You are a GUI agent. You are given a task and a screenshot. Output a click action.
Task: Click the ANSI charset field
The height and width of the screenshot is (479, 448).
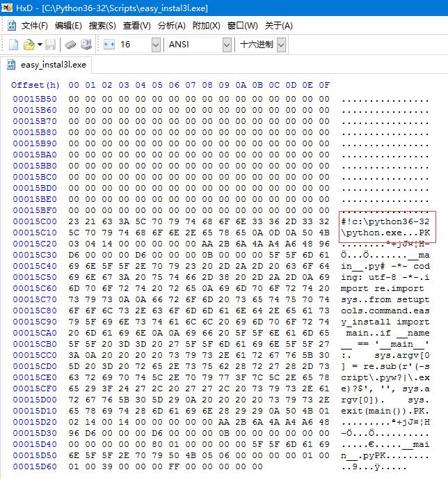click(x=195, y=45)
